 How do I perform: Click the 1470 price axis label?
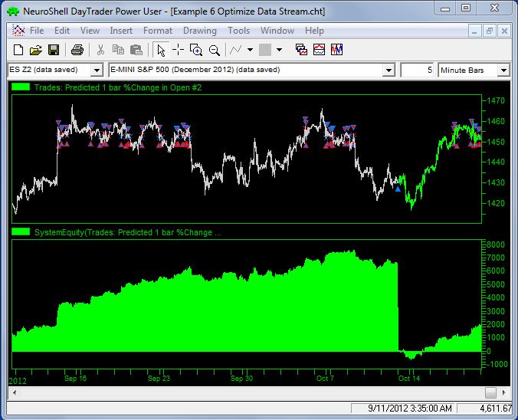coord(496,100)
